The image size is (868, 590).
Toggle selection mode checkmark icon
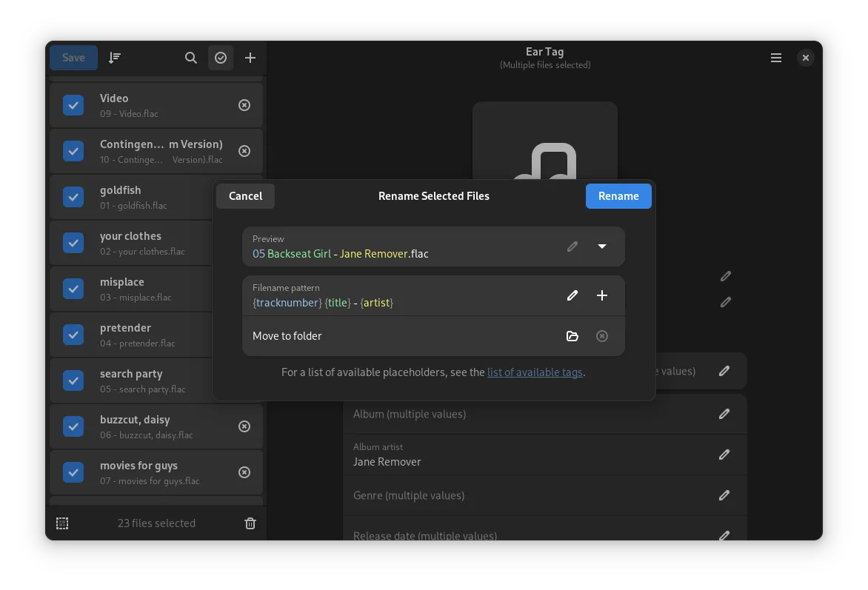221,58
